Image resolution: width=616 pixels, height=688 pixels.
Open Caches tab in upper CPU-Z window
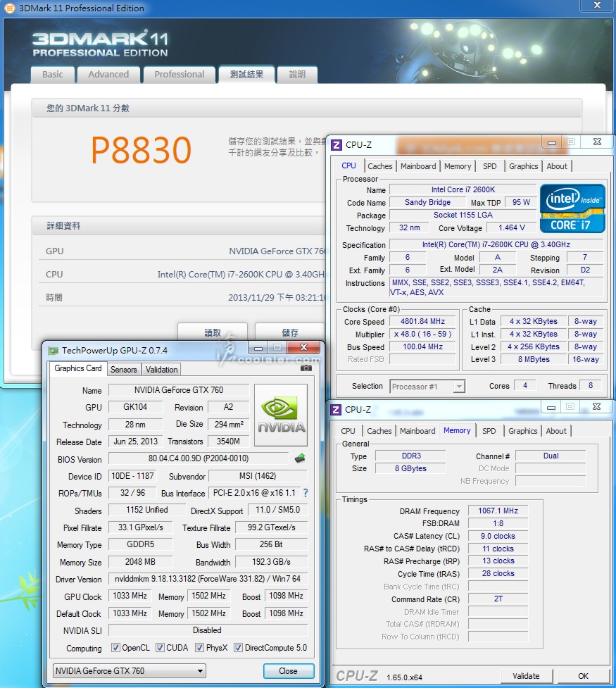point(380,166)
